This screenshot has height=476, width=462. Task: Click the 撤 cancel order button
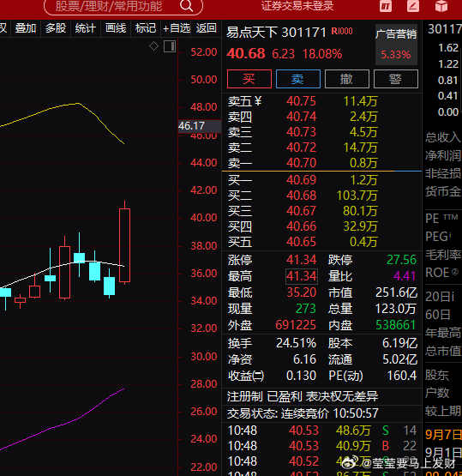[x=347, y=79]
